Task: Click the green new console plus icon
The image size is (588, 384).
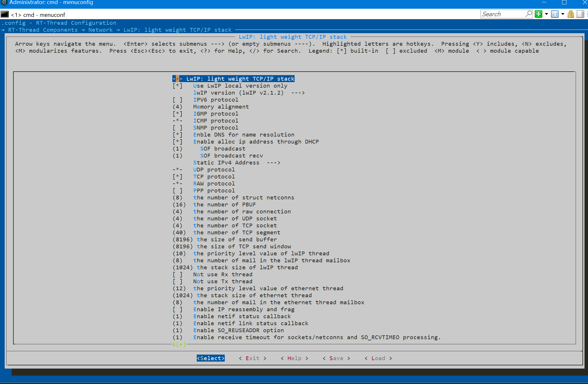Action: [x=538, y=14]
